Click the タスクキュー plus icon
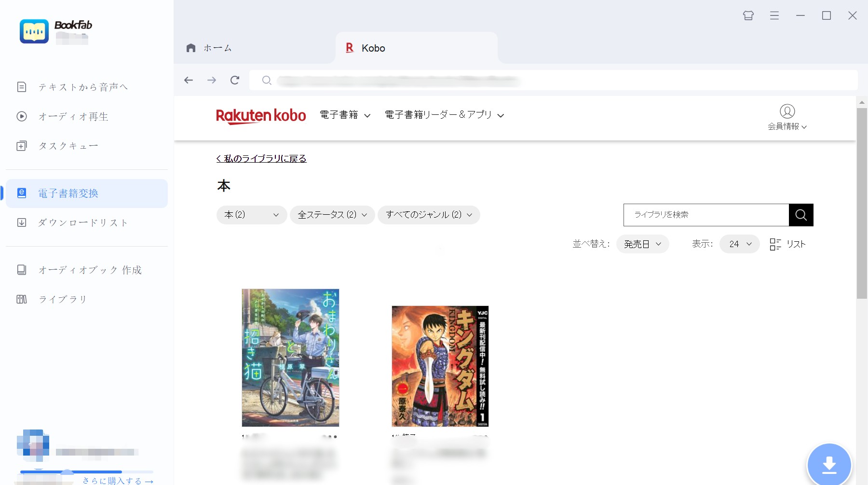The height and width of the screenshot is (485, 868). coord(22,146)
